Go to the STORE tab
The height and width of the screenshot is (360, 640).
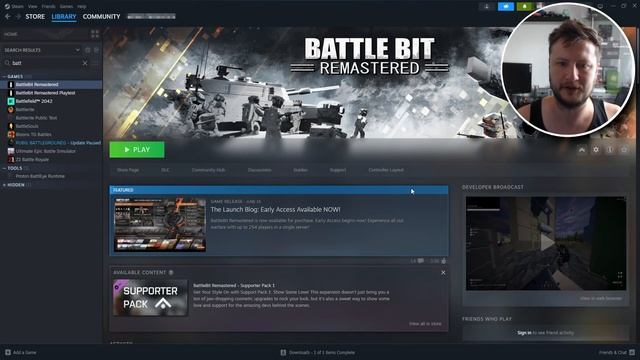tap(35, 17)
